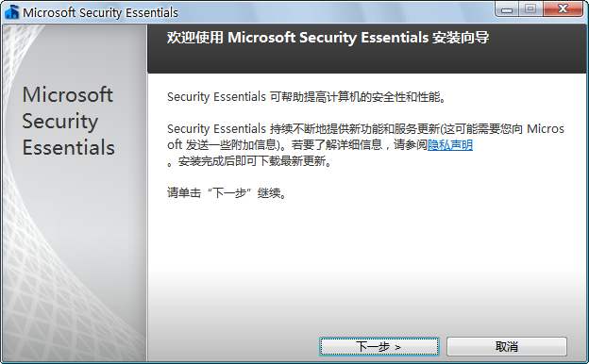The height and width of the screenshot is (364, 589).
Task: Click the disabled maximize window button
Action: [x=530, y=9]
